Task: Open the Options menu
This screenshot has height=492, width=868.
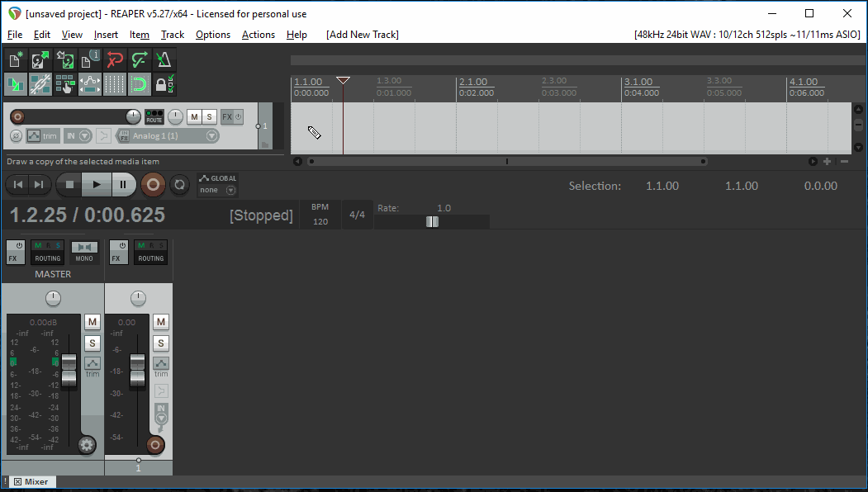Action: click(x=213, y=35)
